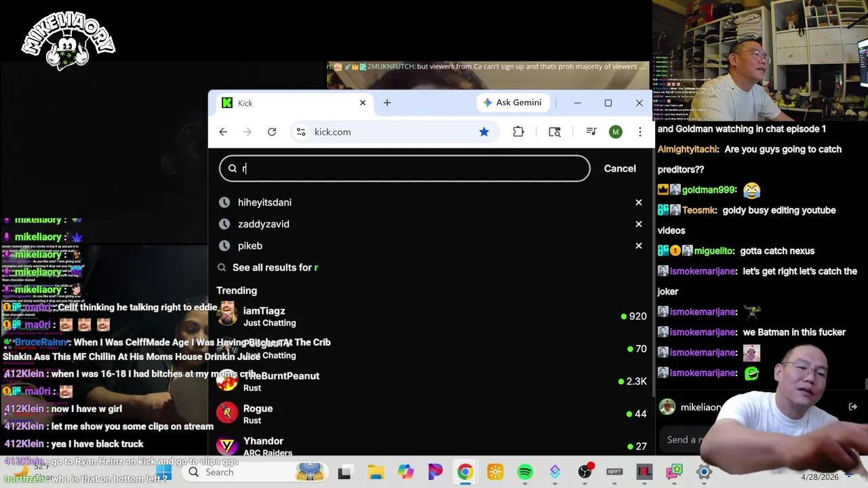Open the settings gear taskbar icon
The width and height of the screenshot is (868, 488).
pyautogui.click(x=704, y=472)
